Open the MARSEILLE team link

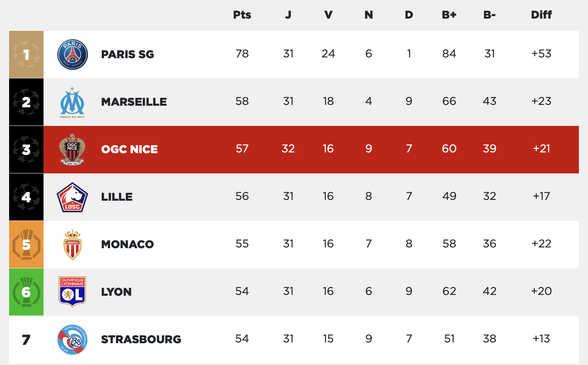134,102
